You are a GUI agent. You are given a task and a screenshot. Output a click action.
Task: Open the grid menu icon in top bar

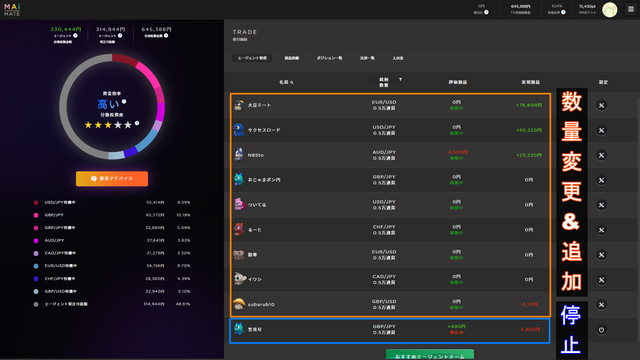pyautogui.click(x=631, y=9)
